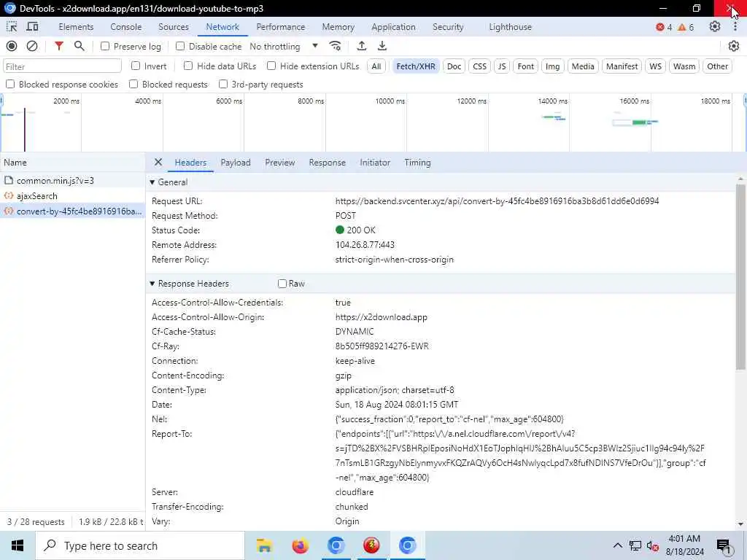Filter requests by WS type
Image resolution: width=747 pixels, height=560 pixels.
656,66
